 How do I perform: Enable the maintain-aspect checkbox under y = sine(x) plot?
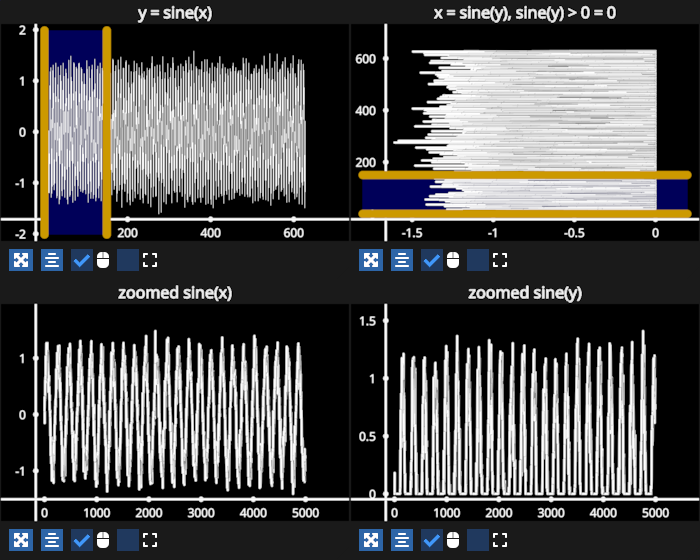point(128,260)
